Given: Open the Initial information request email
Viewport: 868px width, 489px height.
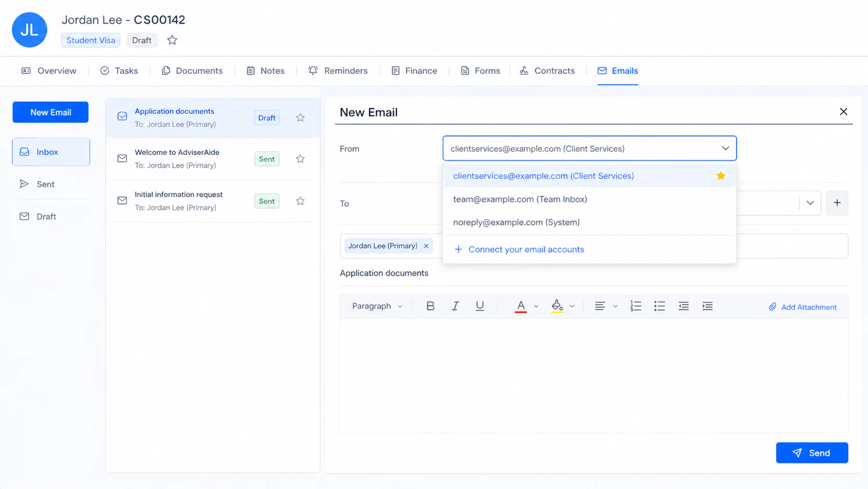Looking at the screenshot, I should pyautogui.click(x=213, y=201).
